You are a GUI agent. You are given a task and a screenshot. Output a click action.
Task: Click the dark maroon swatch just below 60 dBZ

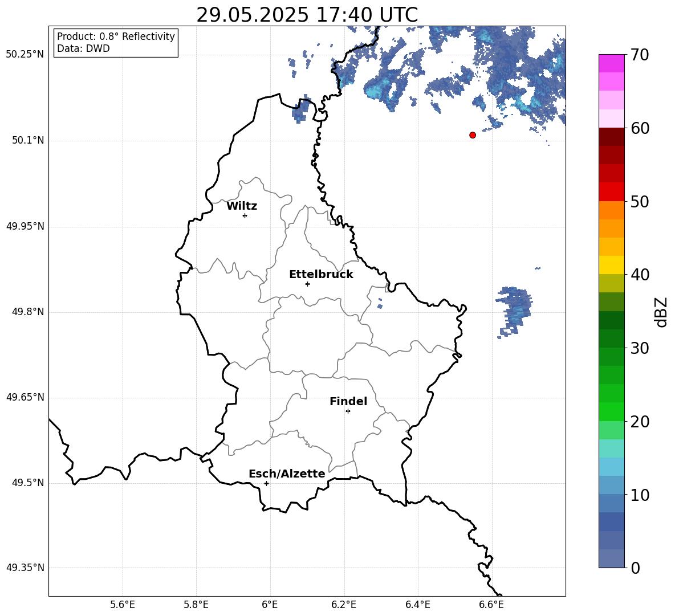pyautogui.click(x=611, y=137)
